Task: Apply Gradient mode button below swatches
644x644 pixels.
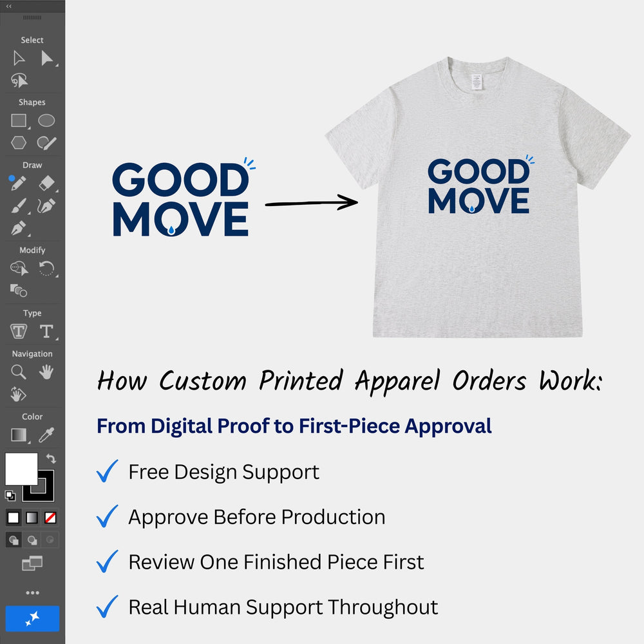Action: (32, 518)
